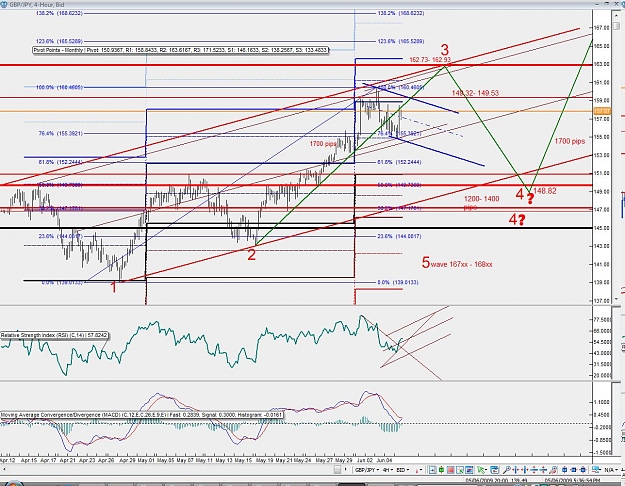The width and height of the screenshot is (625, 486).
Task: Click the '148.82' price annotation
Action: (x=544, y=191)
